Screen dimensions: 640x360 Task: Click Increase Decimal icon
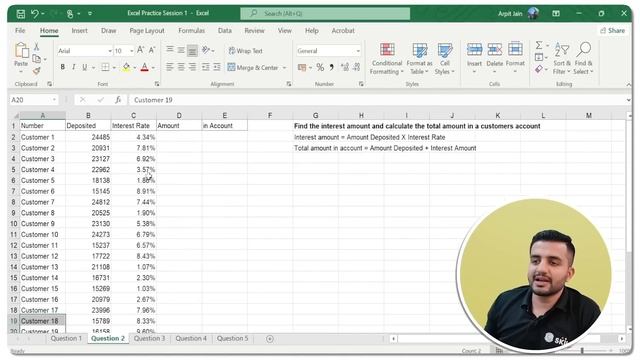point(344,67)
